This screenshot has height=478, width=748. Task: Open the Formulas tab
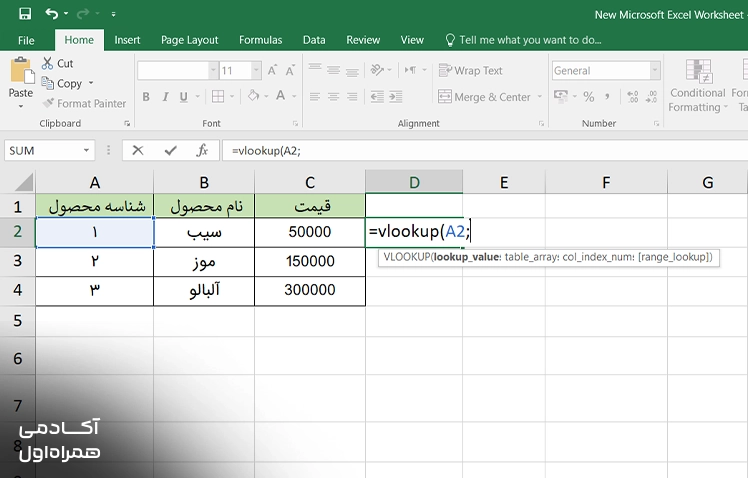click(260, 40)
